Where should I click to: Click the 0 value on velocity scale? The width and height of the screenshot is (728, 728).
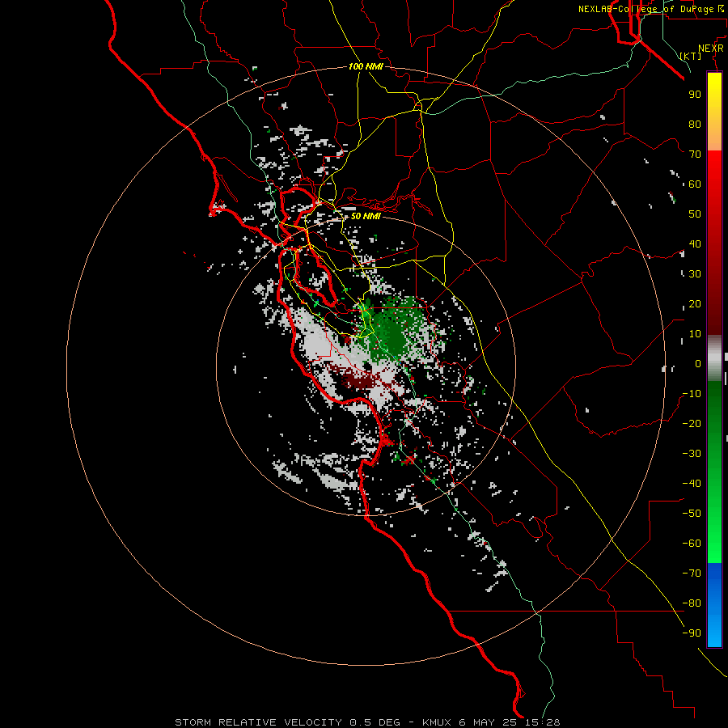pyautogui.click(x=698, y=363)
